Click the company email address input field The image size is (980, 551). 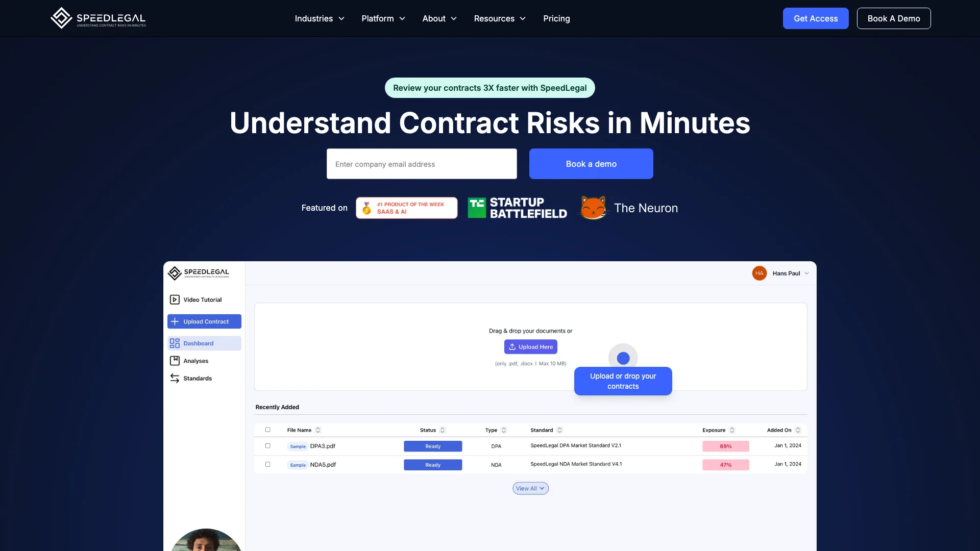421,163
